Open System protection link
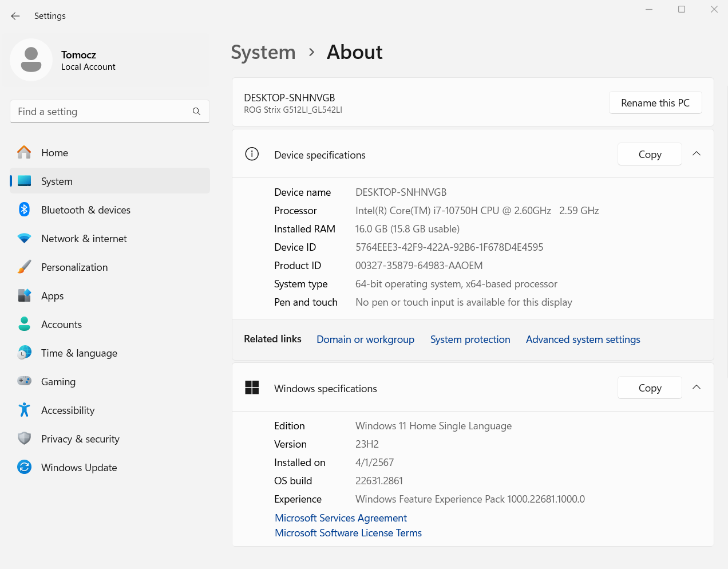728x569 pixels. [470, 339]
